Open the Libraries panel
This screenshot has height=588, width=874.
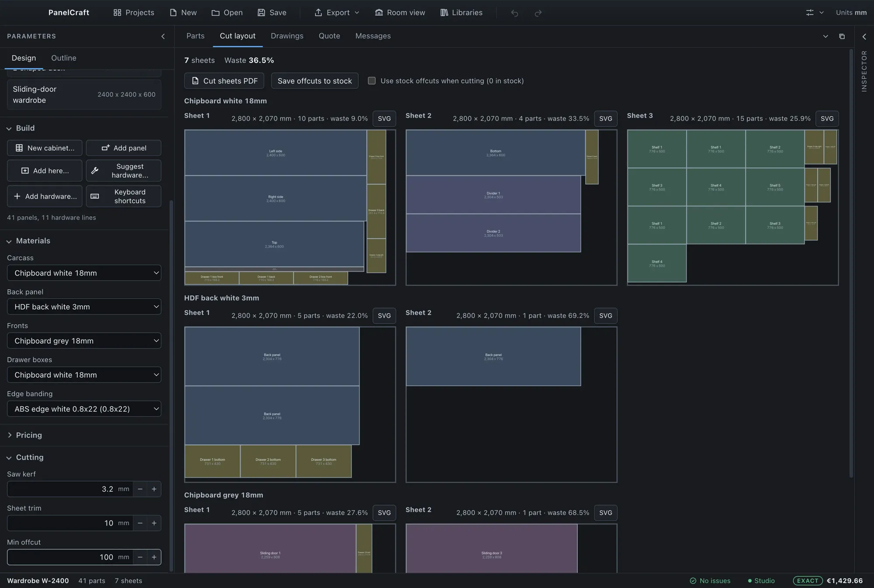(461, 13)
